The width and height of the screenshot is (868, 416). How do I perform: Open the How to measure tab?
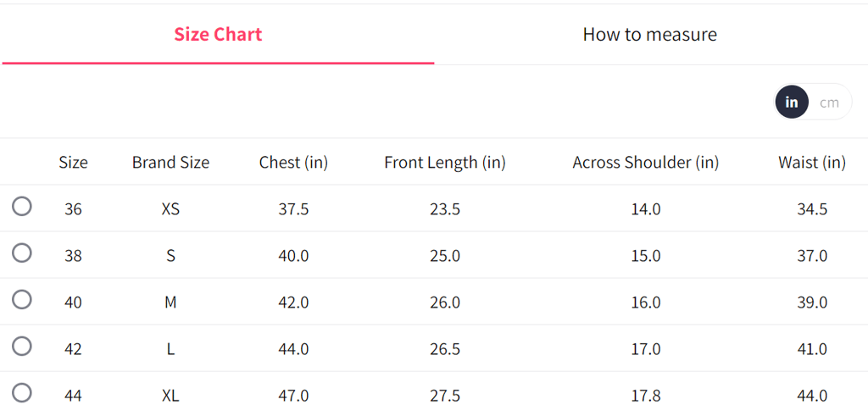649,35
